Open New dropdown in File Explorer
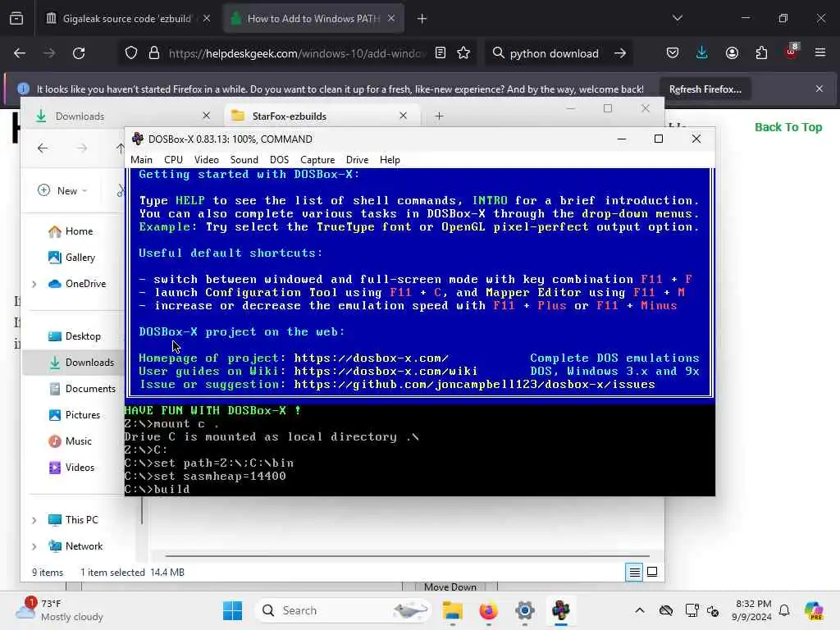The height and width of the screenshot is (630, 840). (62, 190)
